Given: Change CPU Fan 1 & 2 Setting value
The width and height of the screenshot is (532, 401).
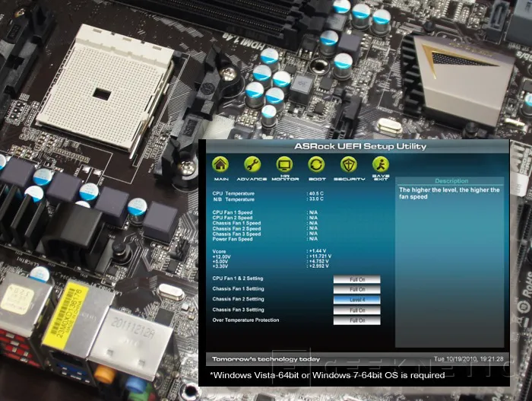Looking at the screenshot, I should 357,279.
